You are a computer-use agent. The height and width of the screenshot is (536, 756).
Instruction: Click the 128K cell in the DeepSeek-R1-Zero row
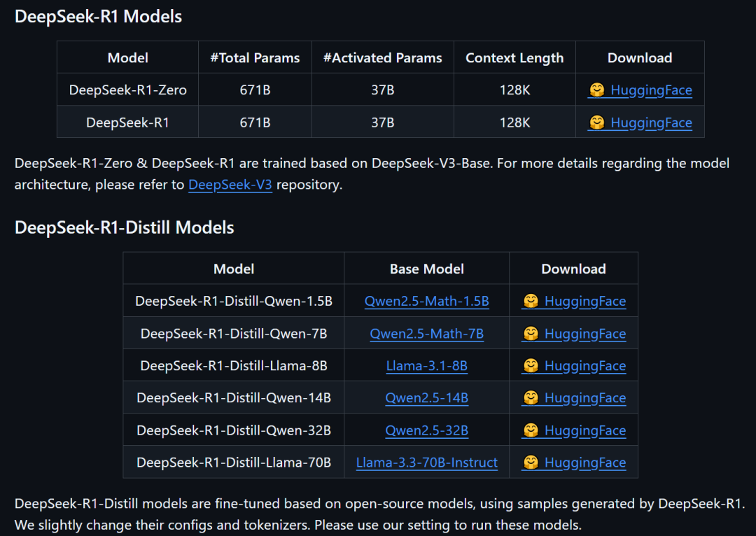click(x=515, y=90)
